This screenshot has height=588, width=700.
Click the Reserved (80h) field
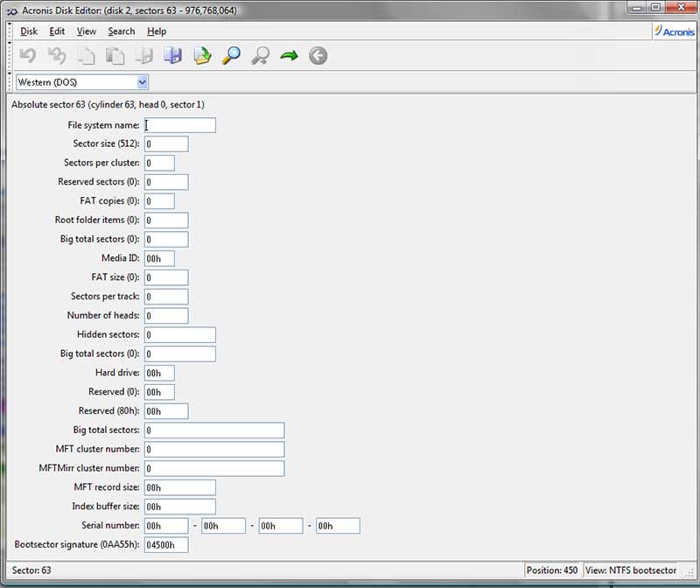(x=166, y=411)
